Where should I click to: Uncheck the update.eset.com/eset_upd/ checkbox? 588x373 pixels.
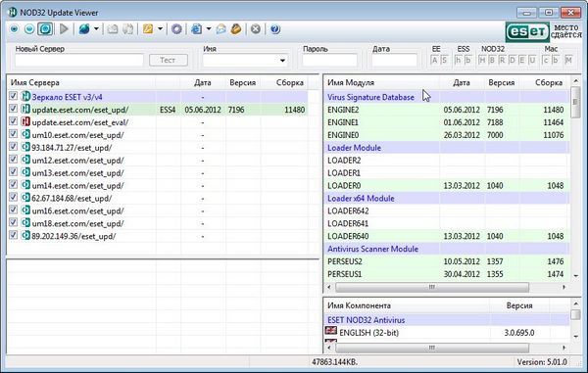pos(13,109)
